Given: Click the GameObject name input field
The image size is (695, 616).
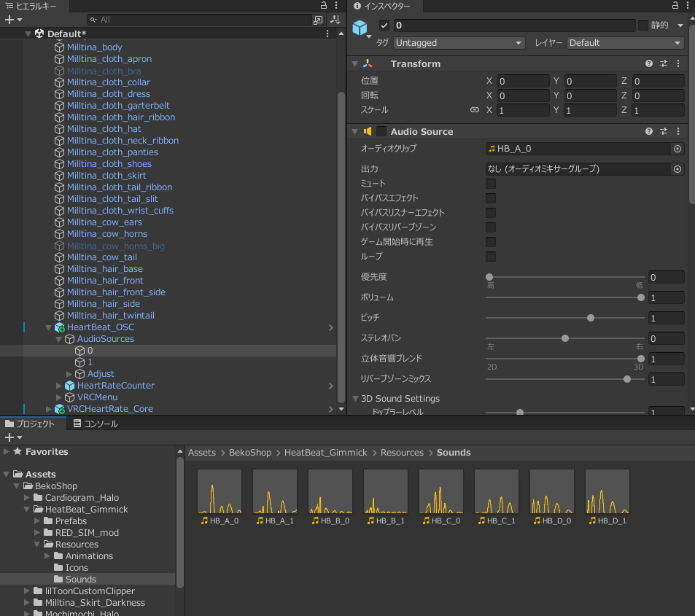Looking at the screenshot, I should point(513,26).
